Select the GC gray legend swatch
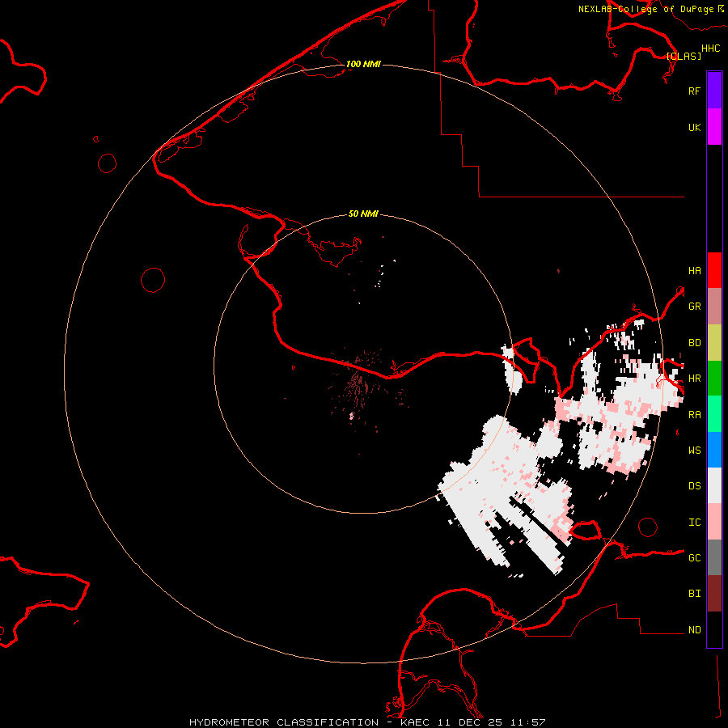The image size is (728, 728). 714,557
